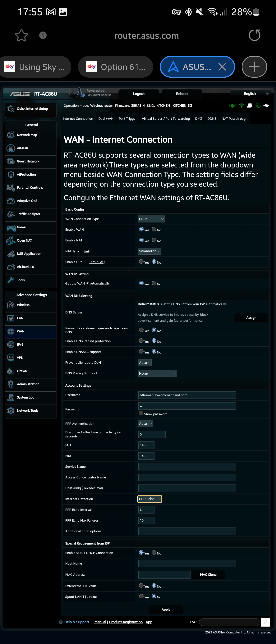This screenshot has width=276, height=644.
Task: Click the MTU value field
Action: [x=146, y=445]
